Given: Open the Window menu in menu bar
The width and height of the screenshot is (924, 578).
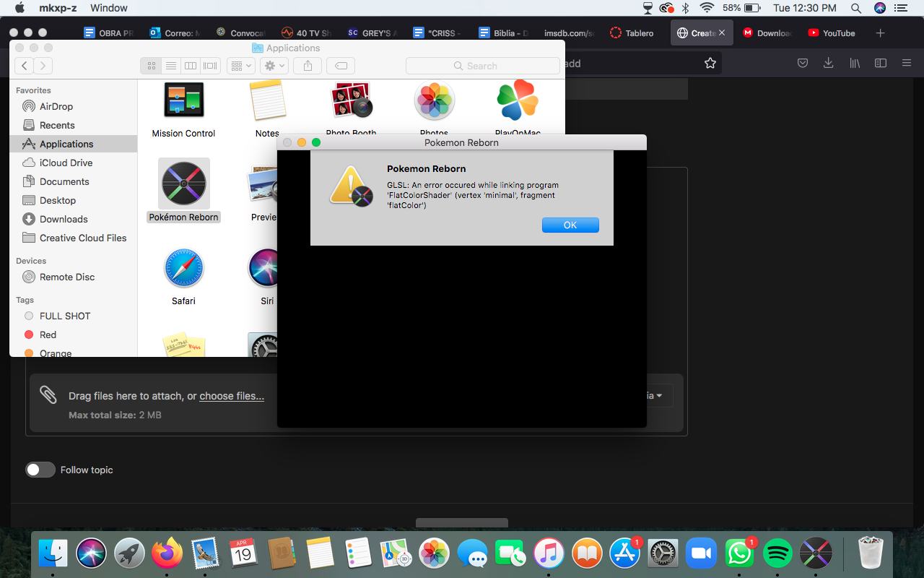Looking at the screenshot, I should pyautogui.click(x=109, y=8).
